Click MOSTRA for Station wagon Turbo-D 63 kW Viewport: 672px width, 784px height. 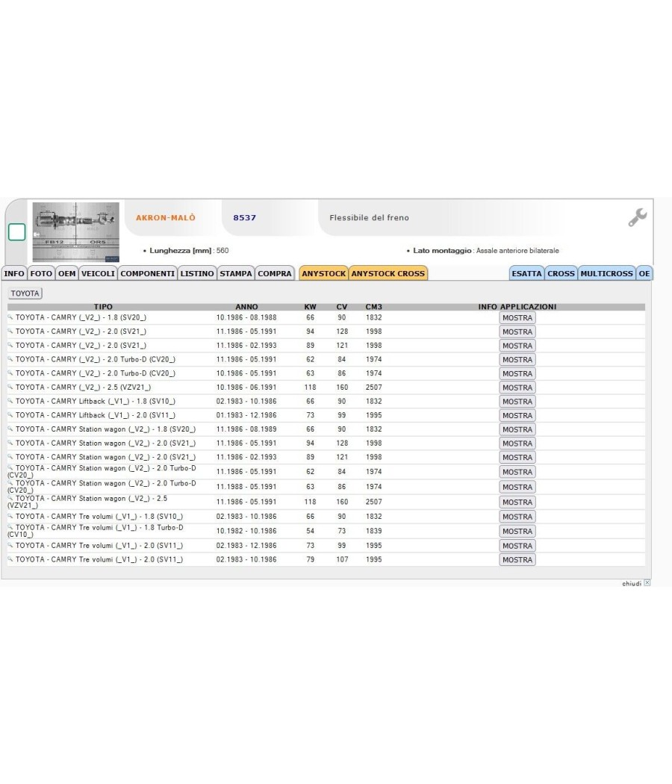[517, 488]
